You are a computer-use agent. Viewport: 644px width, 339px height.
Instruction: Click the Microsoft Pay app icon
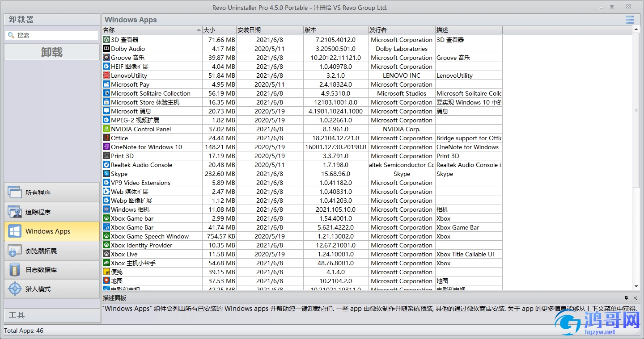click(x=106, y=84)
